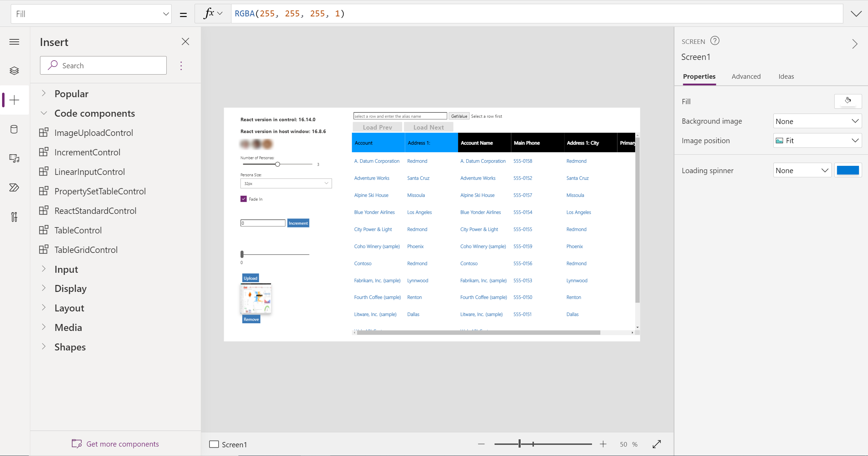Click the Load Next button
868x456 pixels.
coord(429,127)
